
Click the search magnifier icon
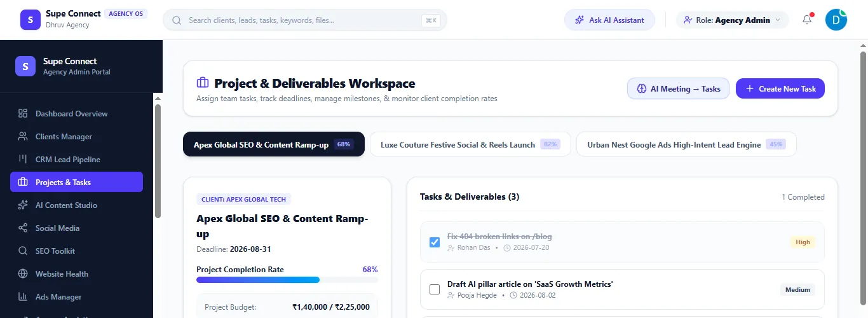tap(177, 20)
